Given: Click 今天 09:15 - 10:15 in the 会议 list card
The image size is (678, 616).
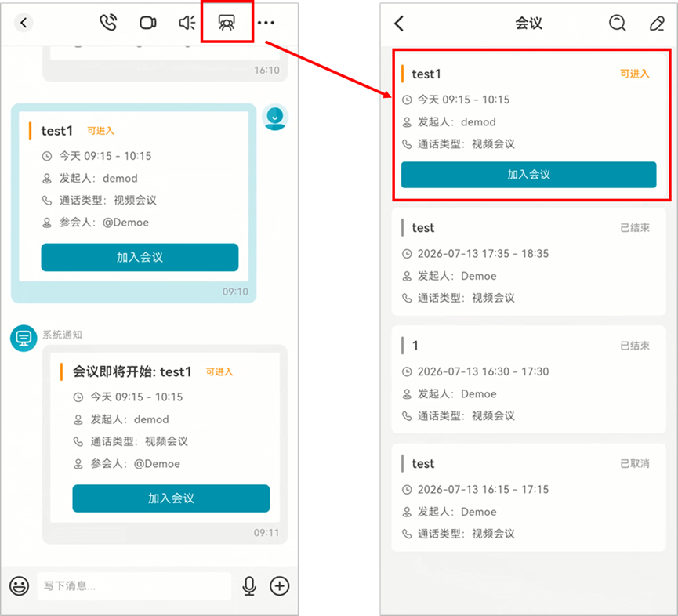Looking at the screenshot, I should (x=463, y=100).
